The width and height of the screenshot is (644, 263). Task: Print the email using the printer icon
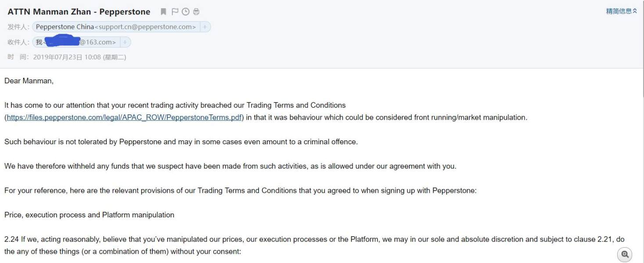click(196, 12)
